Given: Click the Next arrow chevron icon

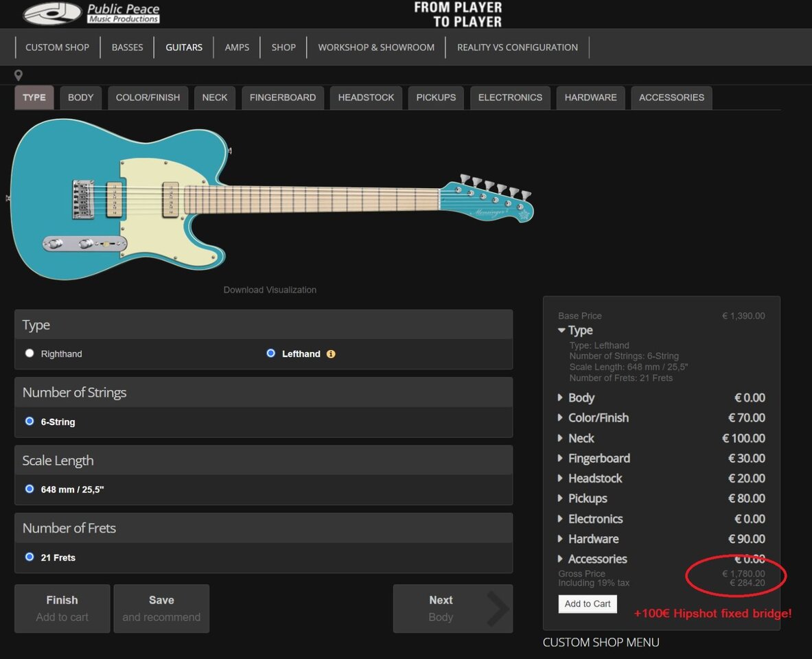Looking at the screenshot, I should [x=498, y=608].
